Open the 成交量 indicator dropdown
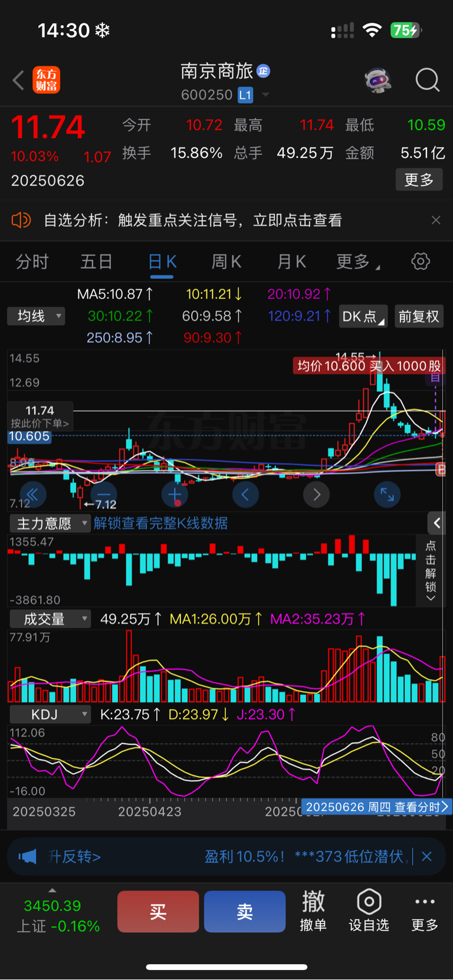 tap(50, 619)
